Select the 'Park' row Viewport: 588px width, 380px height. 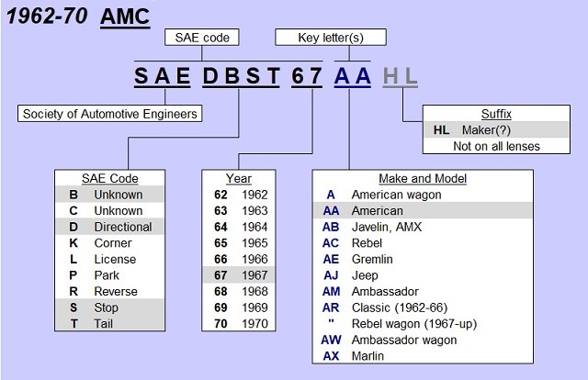pyautogui.click(x=109, y=275)
